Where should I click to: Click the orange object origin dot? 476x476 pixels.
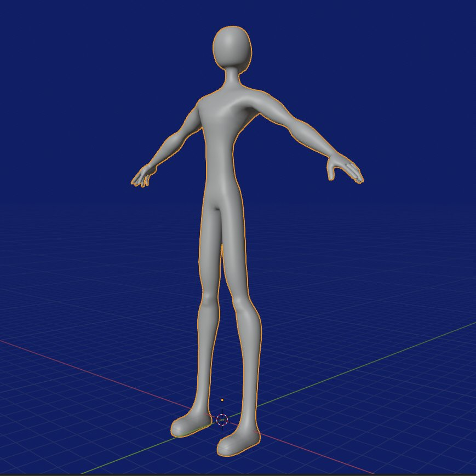click(222, 400)
